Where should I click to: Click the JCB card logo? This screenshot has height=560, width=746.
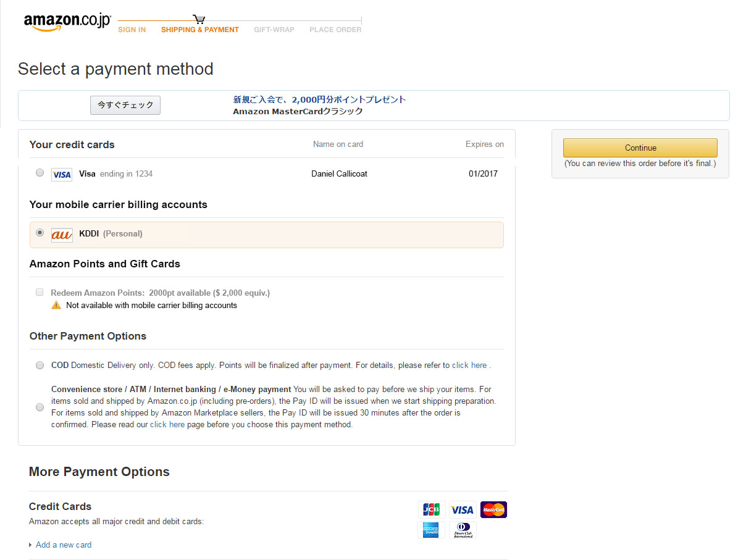tap(431, 509)
